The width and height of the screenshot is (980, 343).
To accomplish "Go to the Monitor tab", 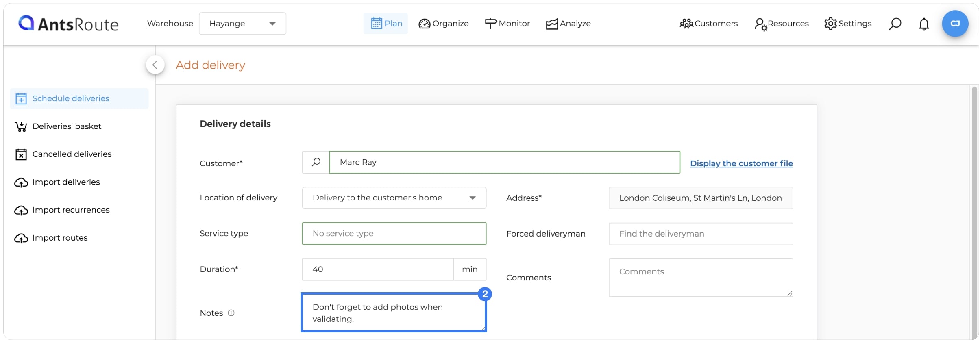I will tap(507, 24).
